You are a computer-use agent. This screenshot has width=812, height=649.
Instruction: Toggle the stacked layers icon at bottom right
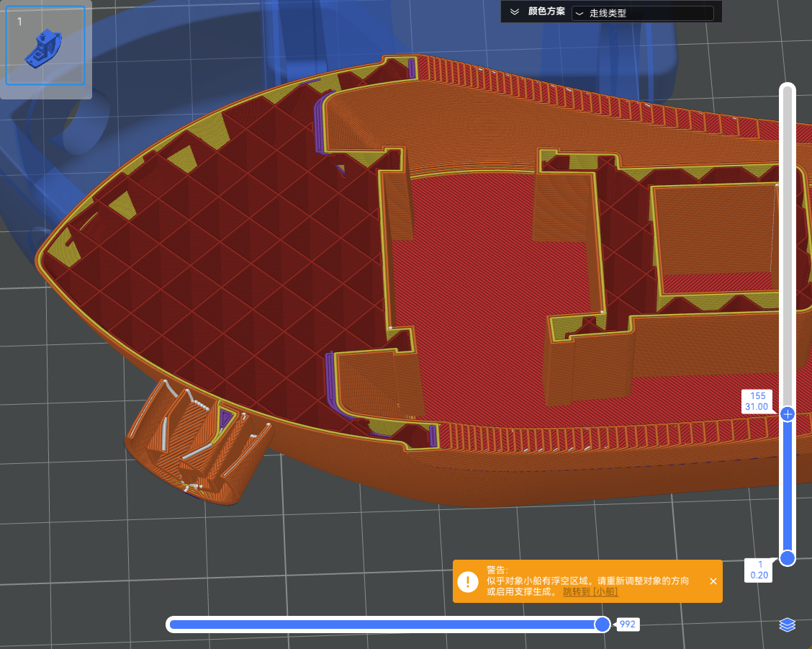(x=787, y=625)
